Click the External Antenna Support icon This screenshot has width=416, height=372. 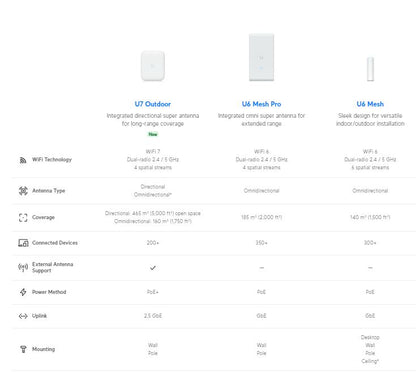[23, 267]
